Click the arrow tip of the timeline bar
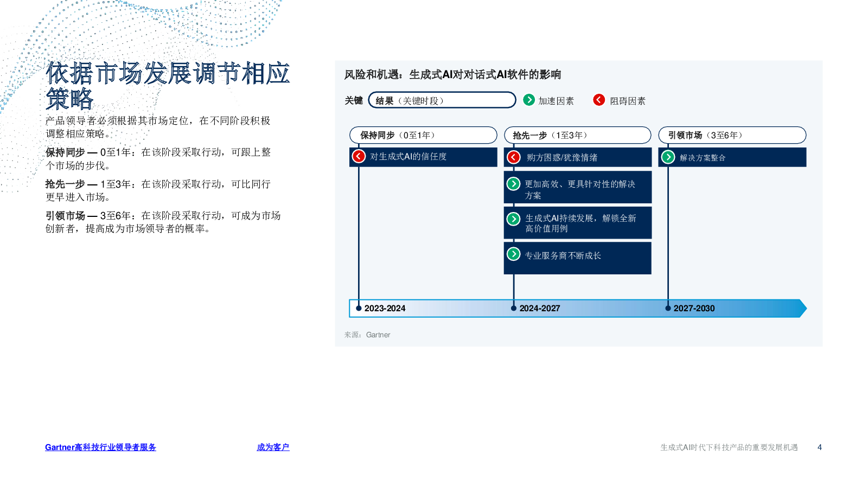The height and width of the screenshot is (488, 868). (x=802, y=309)
